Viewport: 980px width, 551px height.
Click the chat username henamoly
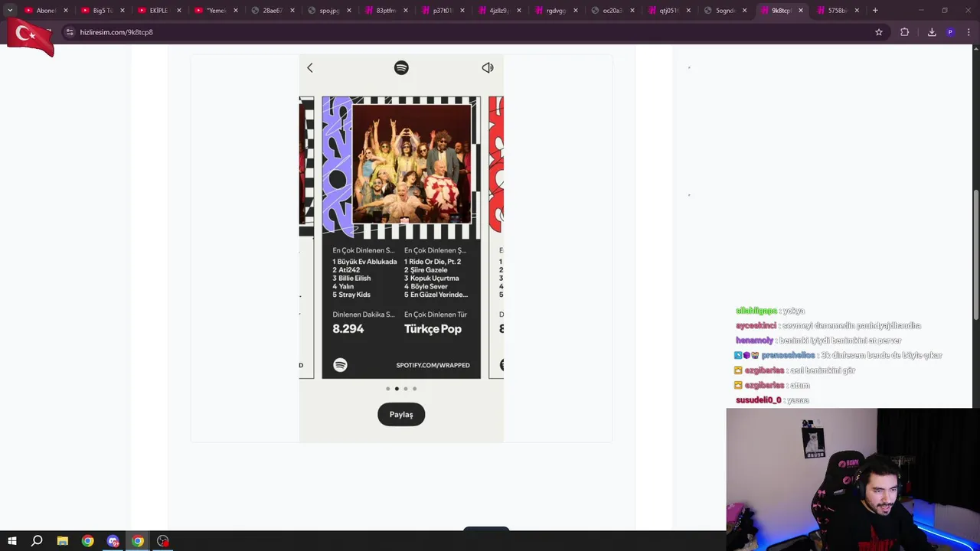pyautogui.click(x=755, y=341)
